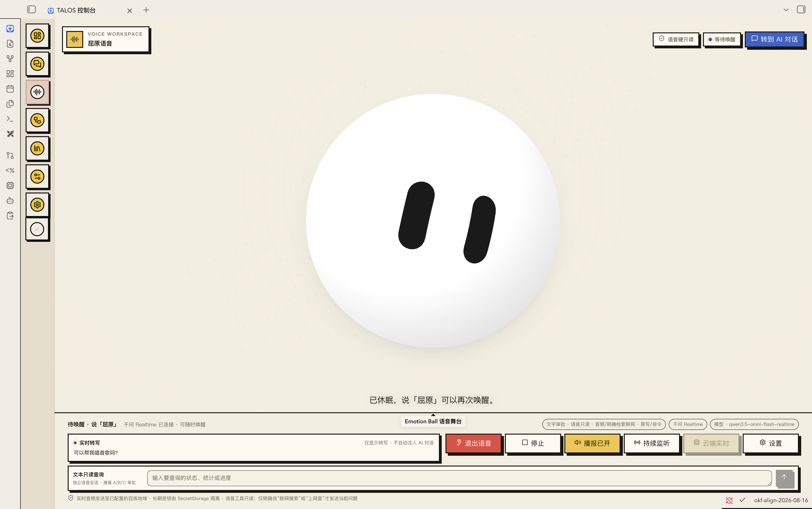Open the yellow gear settings module

pos(37,205)
